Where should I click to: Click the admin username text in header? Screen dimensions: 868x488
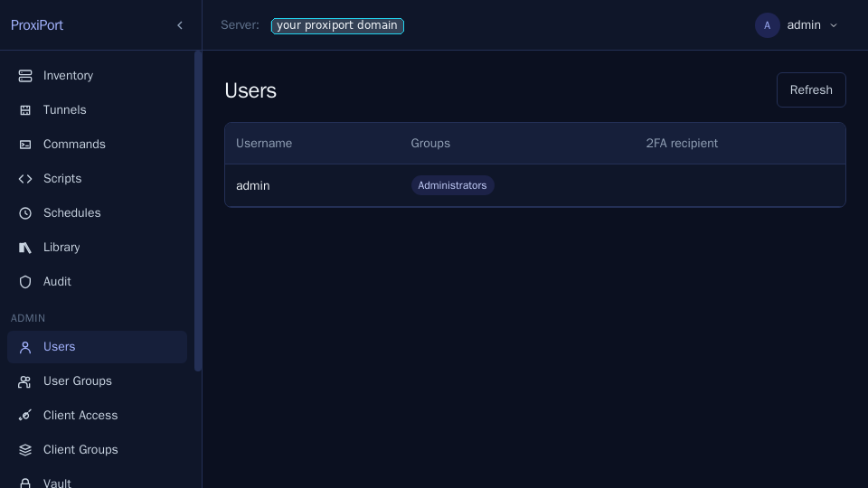click(x=804, y=25)
